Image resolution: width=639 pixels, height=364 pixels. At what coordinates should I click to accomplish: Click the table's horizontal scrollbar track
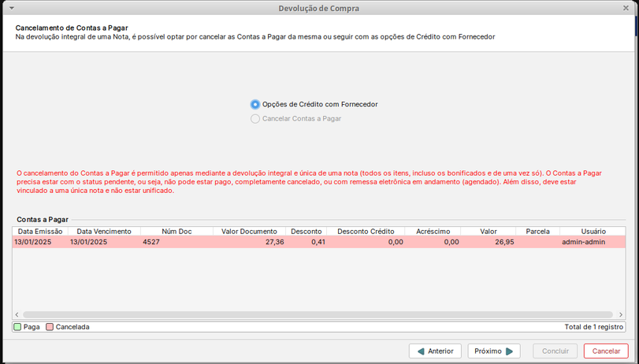coord(315,314)
